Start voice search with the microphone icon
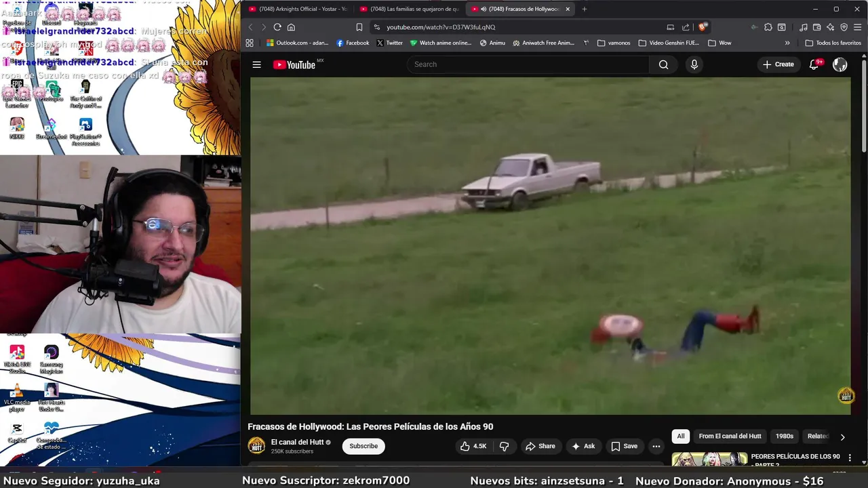This screenshot has height=488, width=868. [x=694, y=64]
